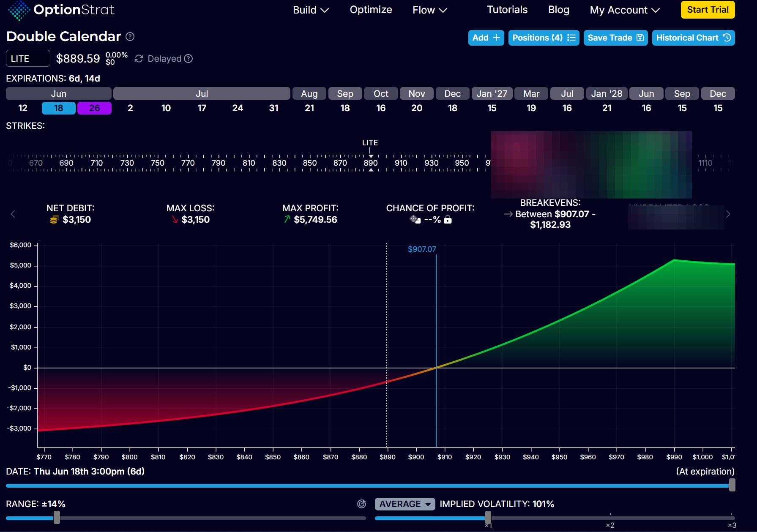Show previous stats with the left arrow chevron
The width and height of the screenshot is (757, 532).
coord(13,214)
